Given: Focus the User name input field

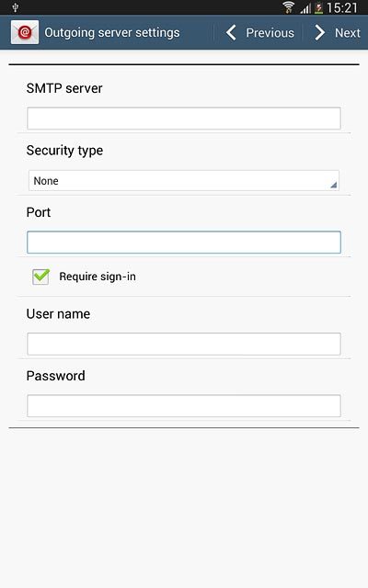Looking at the screenshot, I should click(x=184, y=344).
